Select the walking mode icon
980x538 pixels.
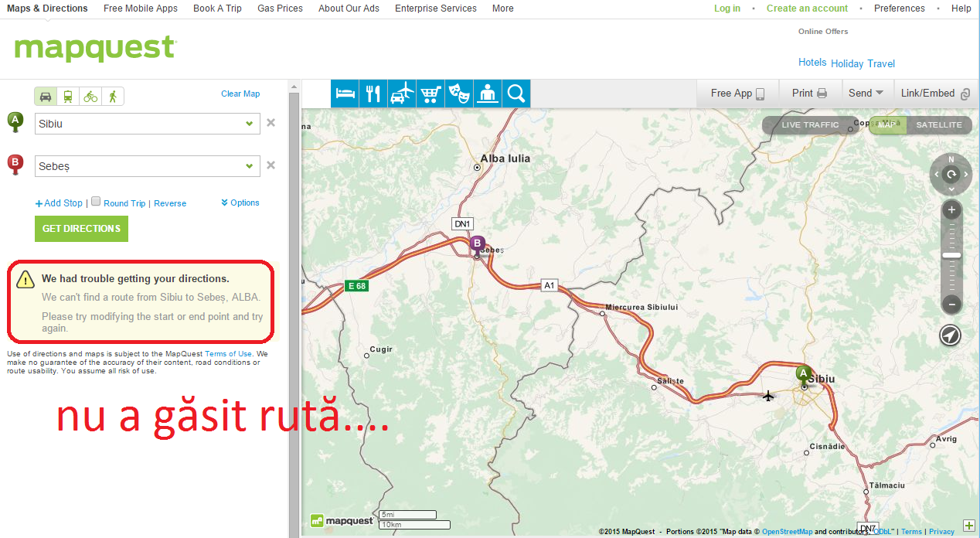(x=113, y=97)
